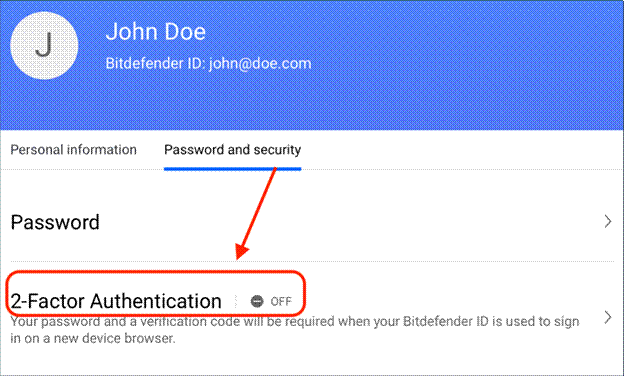Viewport: 624px width, 376px height.
Task: Click the blue profile header banner
Action: point(312,65)
